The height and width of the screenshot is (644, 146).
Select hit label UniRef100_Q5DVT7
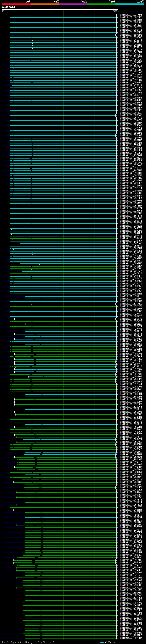131,50
